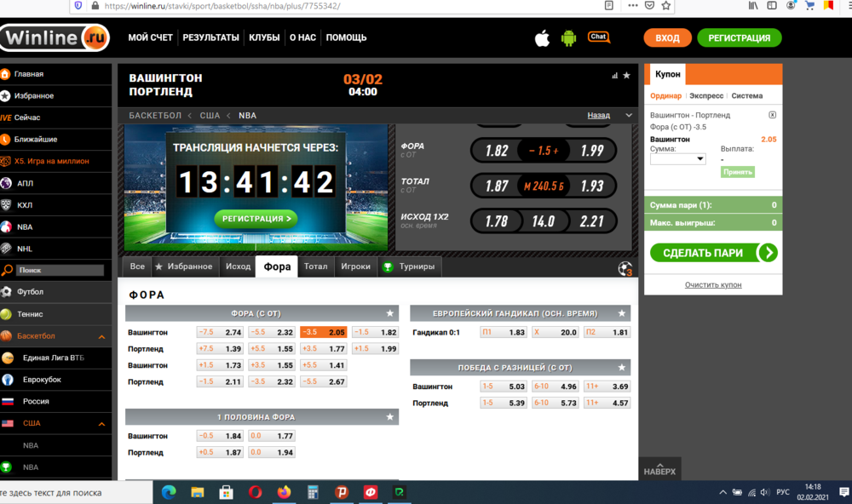Remove Вашингтон - Портленд bet from coupon
The height and width of the screenshot is (504, 852).
tap(772, 115)
